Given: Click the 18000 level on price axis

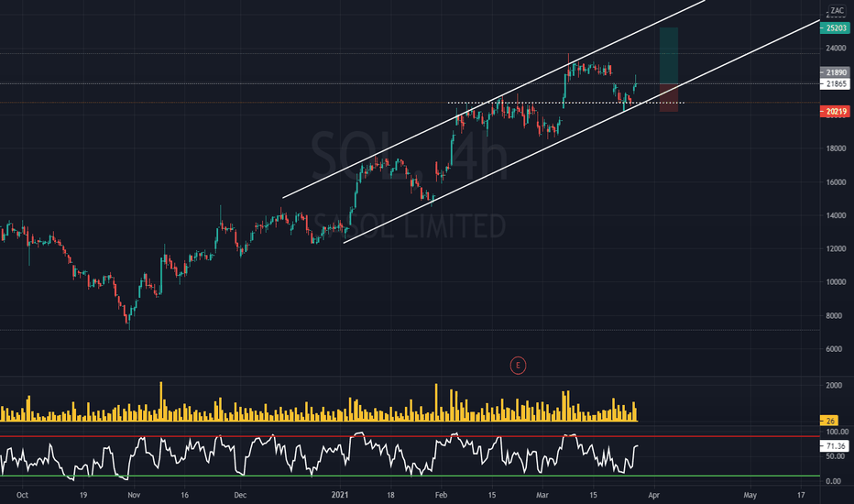Looking at the screenshot, I should point(836,148).
